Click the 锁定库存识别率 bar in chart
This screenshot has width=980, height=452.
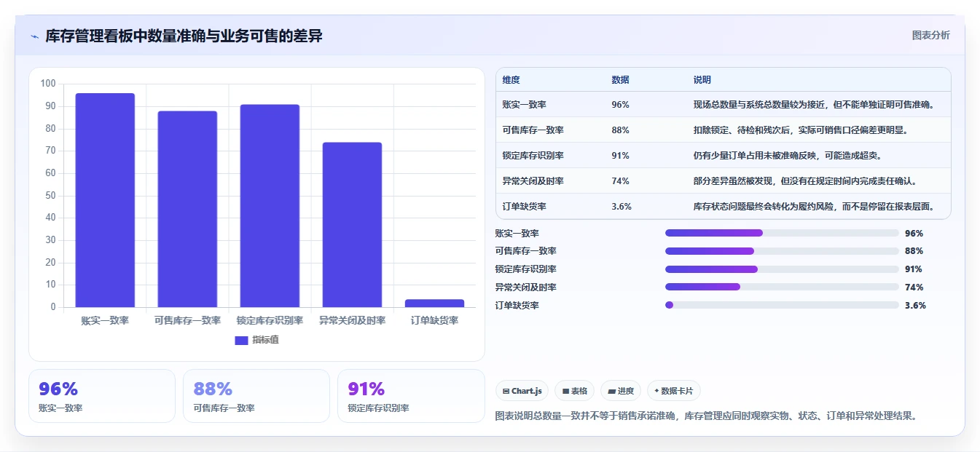click(270, 206)
